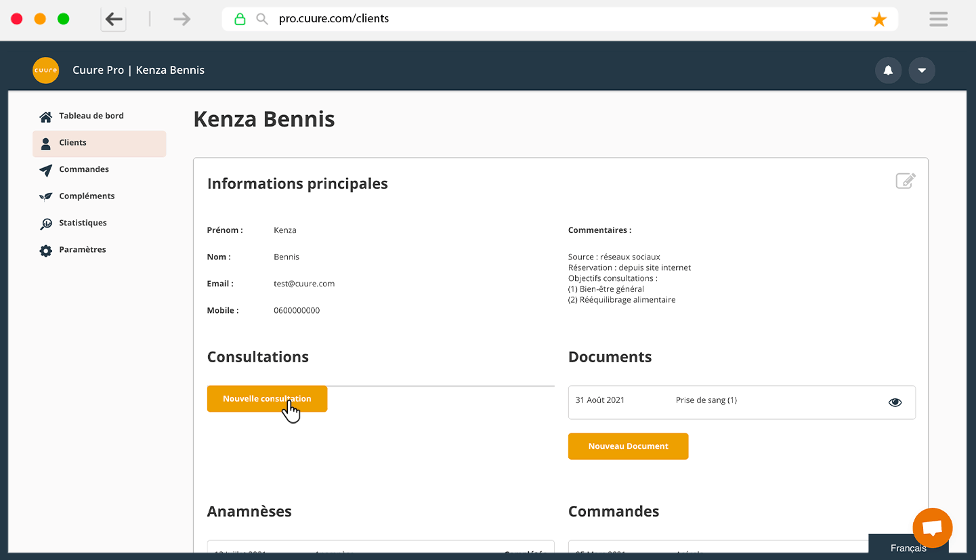Click the green maximize window button
This screenshot has width=976, height=560.
click(x=63, y=19)
